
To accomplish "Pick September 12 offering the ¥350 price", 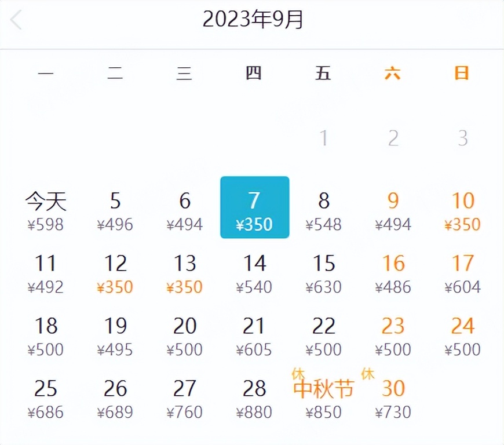I will tap(116, 273).
